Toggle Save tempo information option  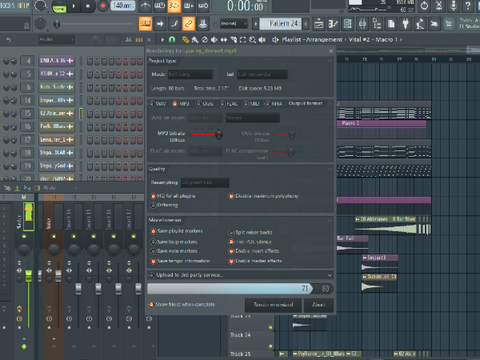(x=153, y=261)
